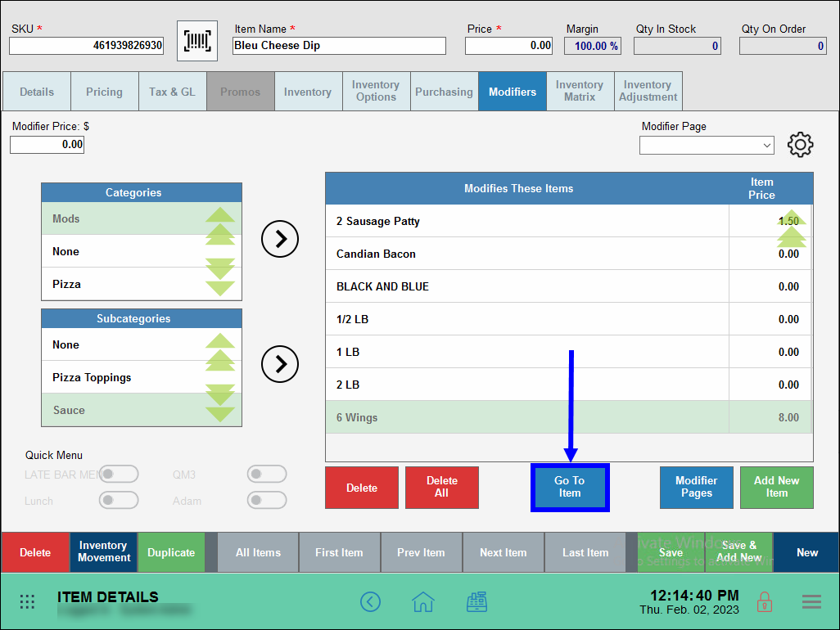This screenshot has width=840, height=630.
Task: Click the Qty In Stock field
Action: [x=677, y=46]
